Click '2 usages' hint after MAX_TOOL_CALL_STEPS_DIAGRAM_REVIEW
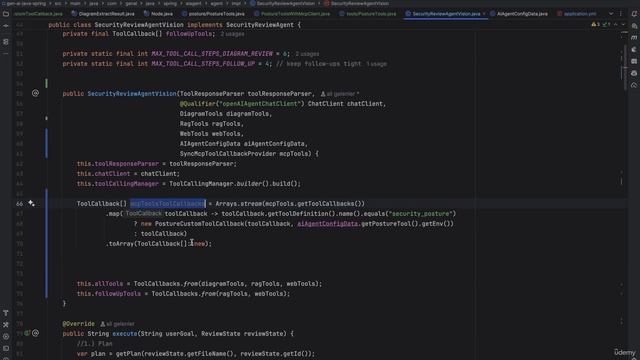Screen dimensions: 640x360 [307, 54]
